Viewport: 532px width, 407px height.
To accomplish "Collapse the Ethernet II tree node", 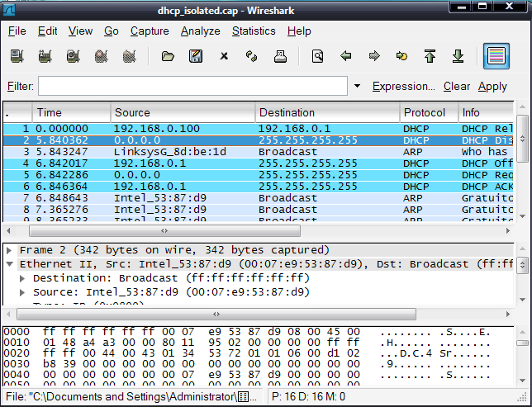I will tap(10, 264).
